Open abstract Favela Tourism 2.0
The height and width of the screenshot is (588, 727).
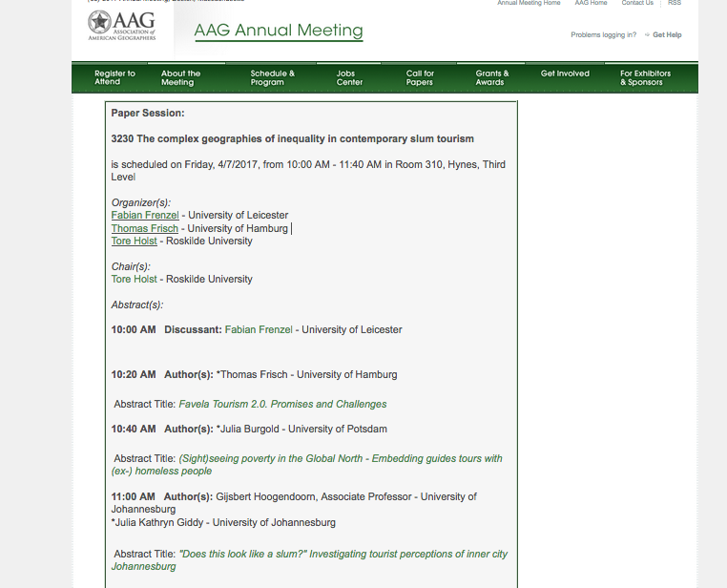pos(282,404)
